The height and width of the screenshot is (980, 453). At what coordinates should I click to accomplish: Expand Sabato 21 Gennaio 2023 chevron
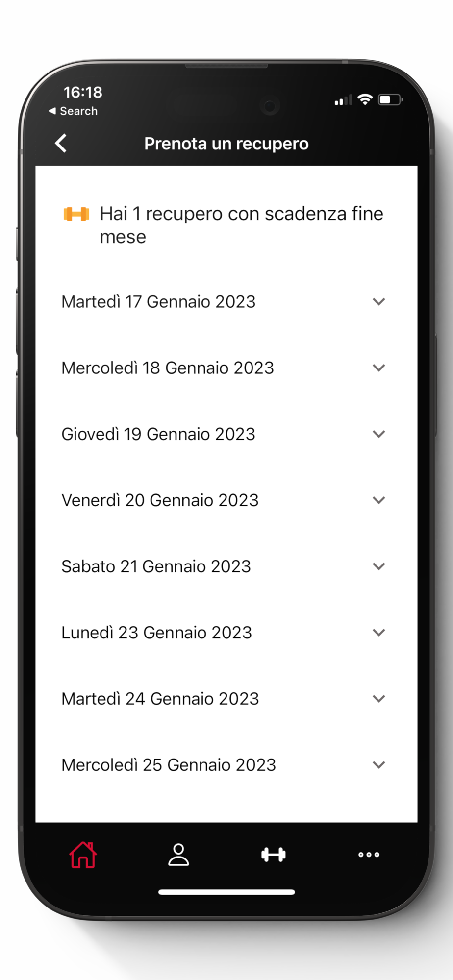(378, 566)
